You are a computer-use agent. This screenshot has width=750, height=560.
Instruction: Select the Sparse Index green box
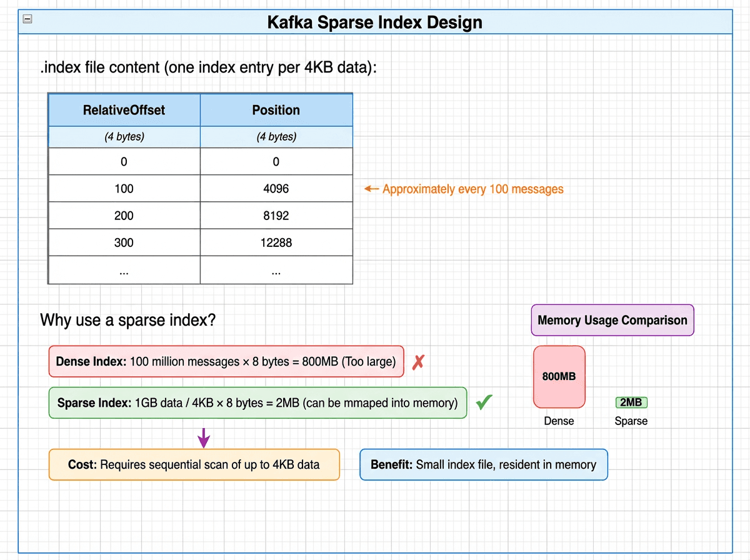point(257,402)
